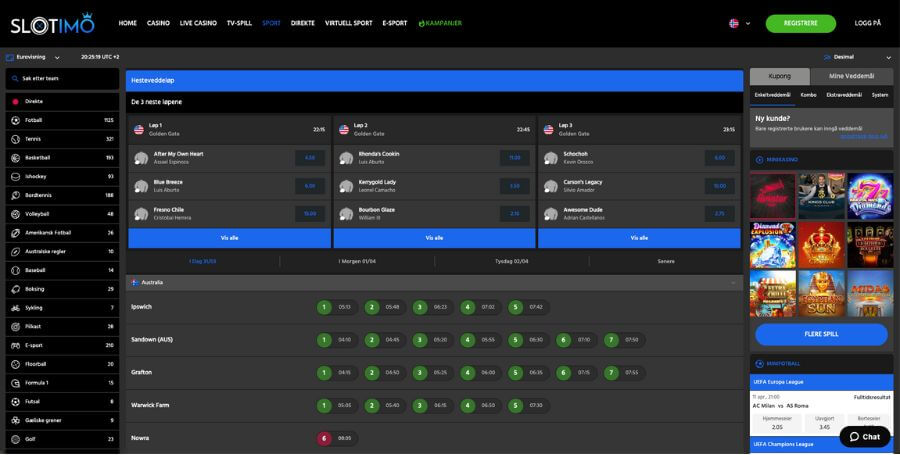Image resolution: width=900 pixels, height=455 pixels.
Task: Click the Minifotball section icon
Action: (x=759, y=364)
